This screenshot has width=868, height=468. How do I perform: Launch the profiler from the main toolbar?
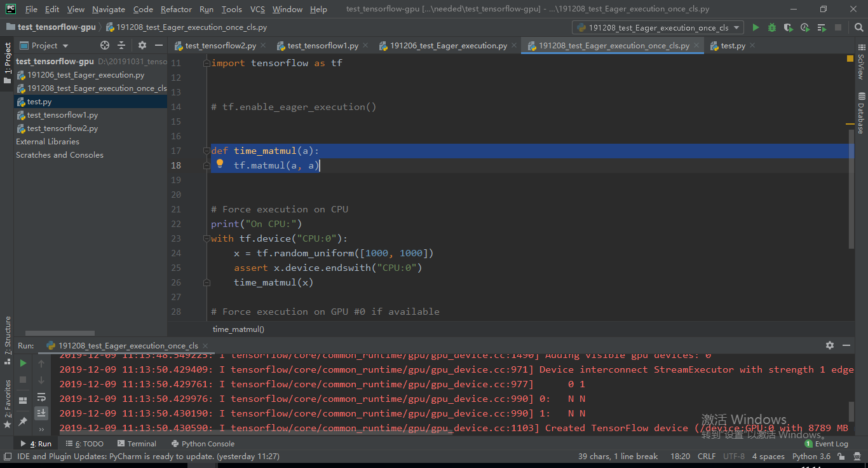(805, 27)
